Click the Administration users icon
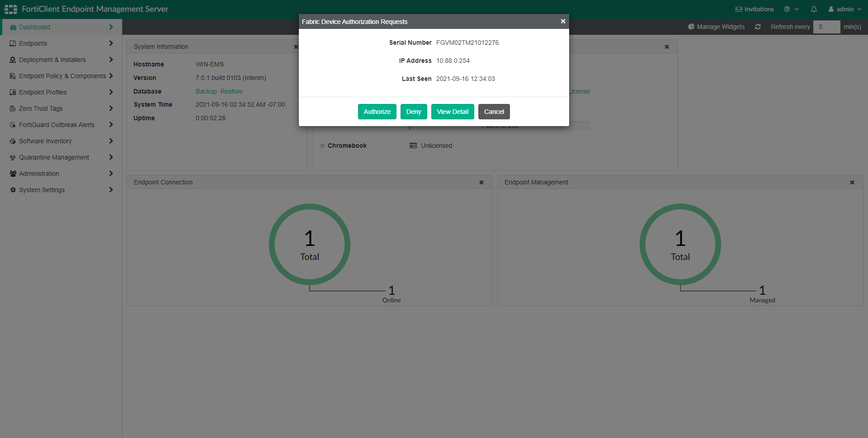 (13, 174)
